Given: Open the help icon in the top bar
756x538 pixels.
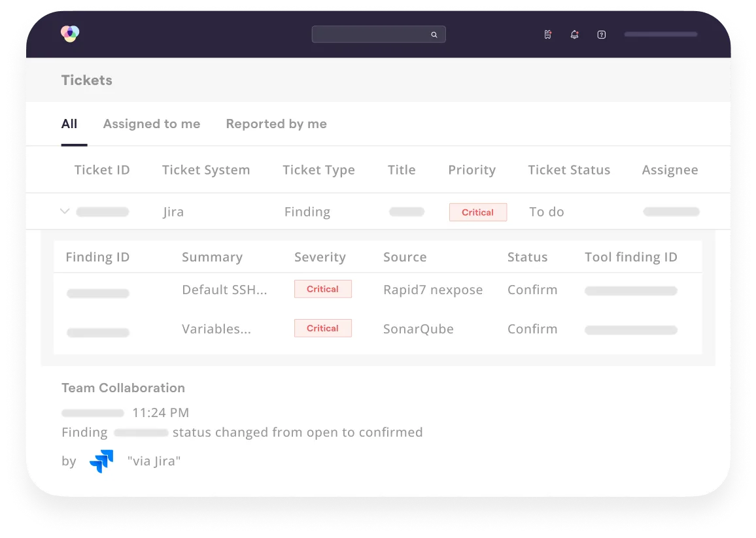Looking at the screenshot, I should point(601,35).
